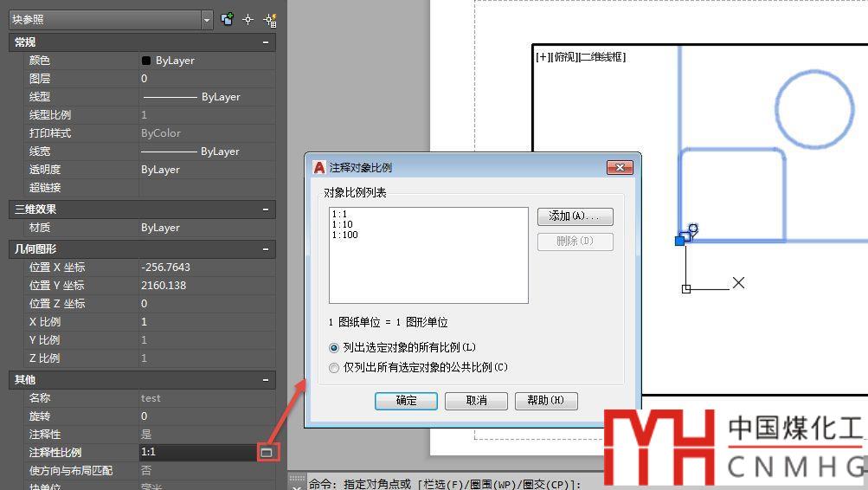Viewport: 868px width, 490px height.
Task: Open Quick Select from the properties palette
Action: click(269, 19)
